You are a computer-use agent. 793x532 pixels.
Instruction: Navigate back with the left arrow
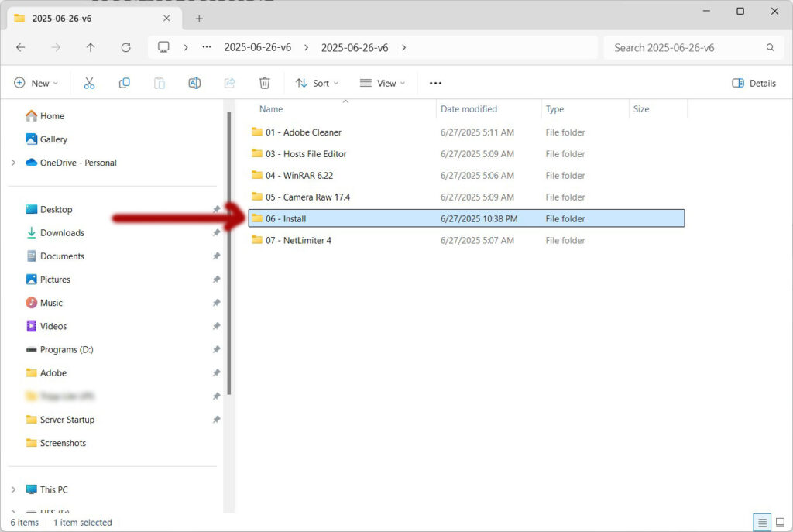(21, 47)
